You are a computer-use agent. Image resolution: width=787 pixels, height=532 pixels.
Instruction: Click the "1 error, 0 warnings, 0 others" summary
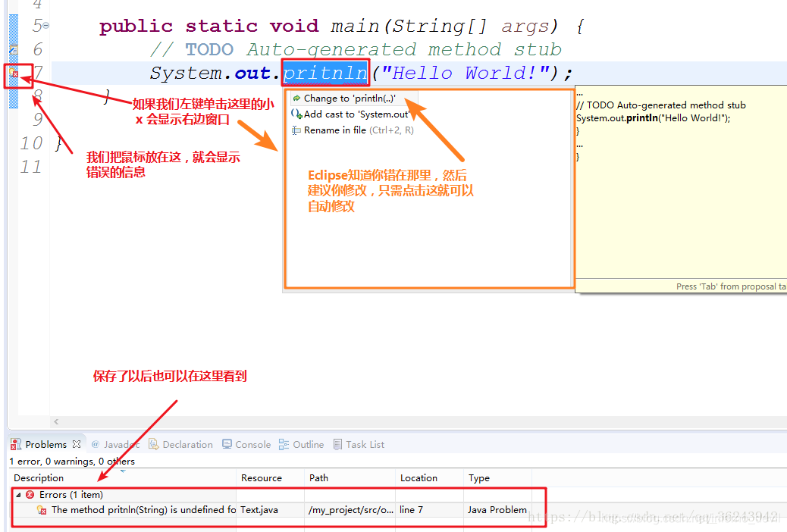click(72, 462)
